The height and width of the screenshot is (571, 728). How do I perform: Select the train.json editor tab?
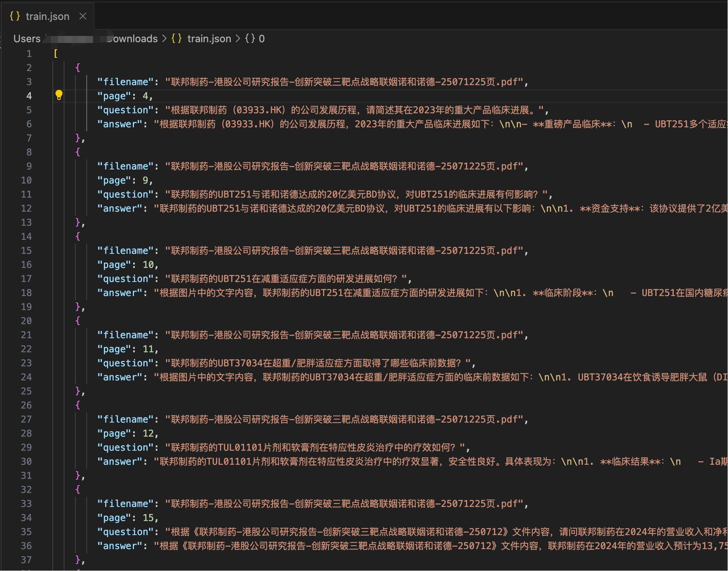tap(47, 16)
